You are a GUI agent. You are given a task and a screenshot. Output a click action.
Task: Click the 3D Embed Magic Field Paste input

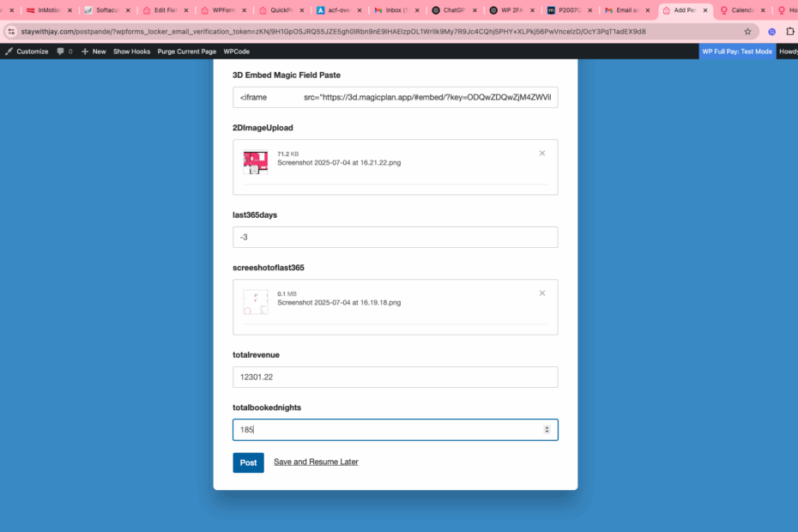click(x=395, y=97)
